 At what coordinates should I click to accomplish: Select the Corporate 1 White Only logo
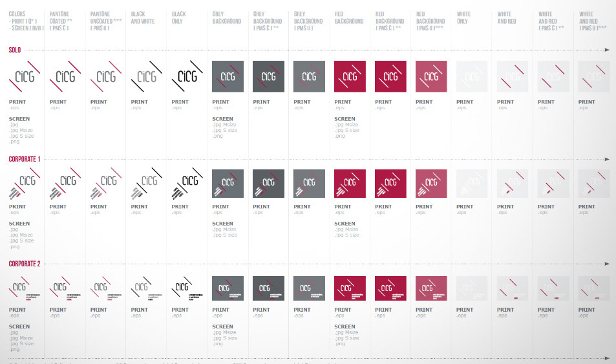coord(472,186)
